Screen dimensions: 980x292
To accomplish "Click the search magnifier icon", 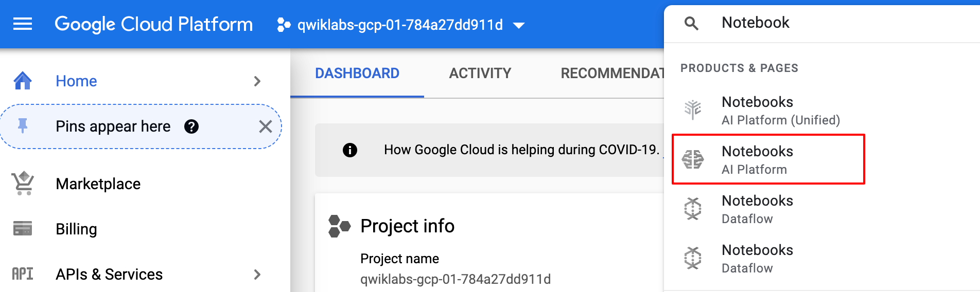I will click(691, 23).
